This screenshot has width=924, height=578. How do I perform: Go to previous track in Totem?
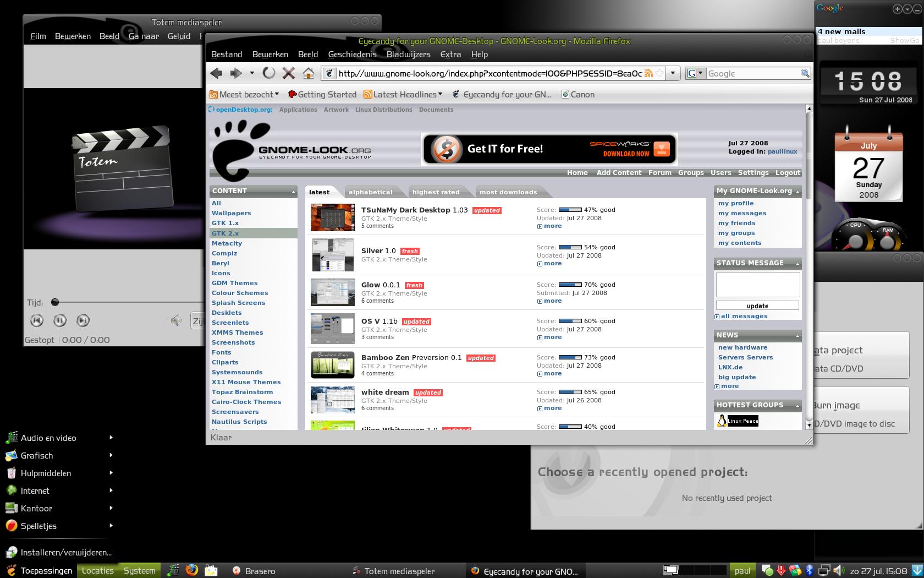click(37, 320)
